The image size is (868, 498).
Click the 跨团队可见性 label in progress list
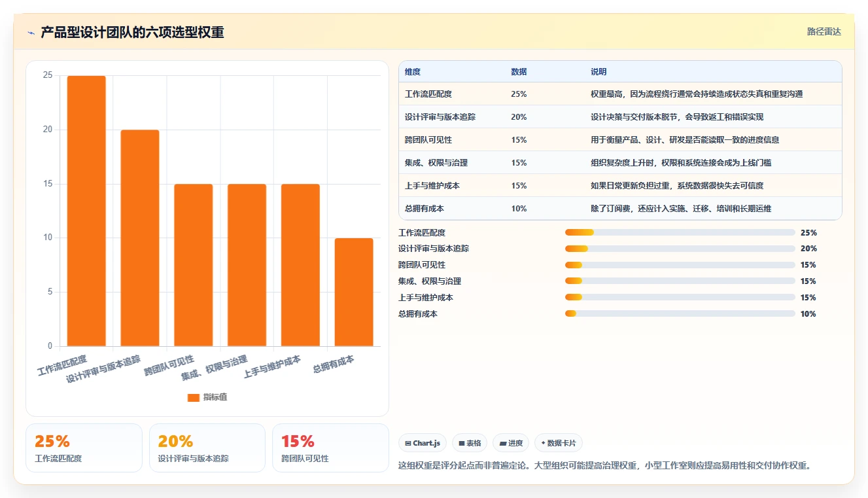[422, 265]
